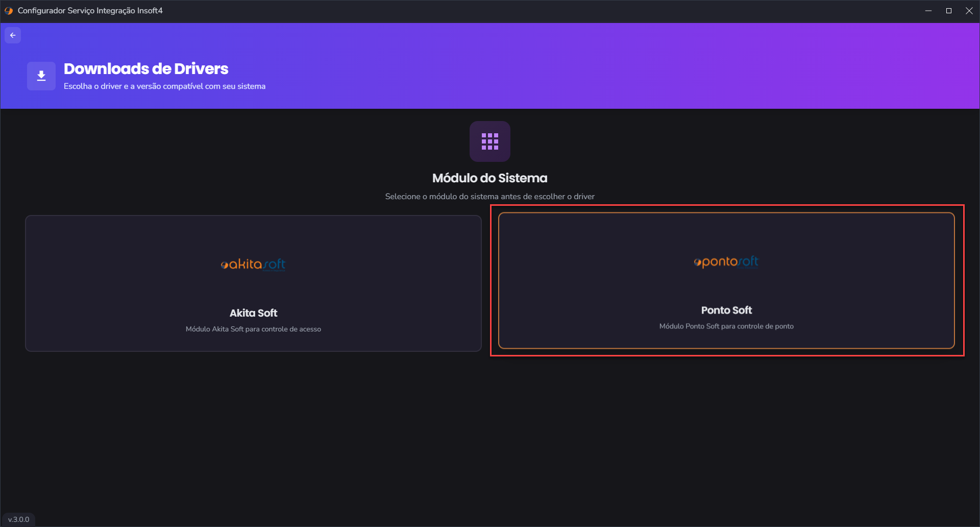Click the module selection instruction text
This screenshot has height=527, width=980.
pyautogui.click(x=489, y=197)
